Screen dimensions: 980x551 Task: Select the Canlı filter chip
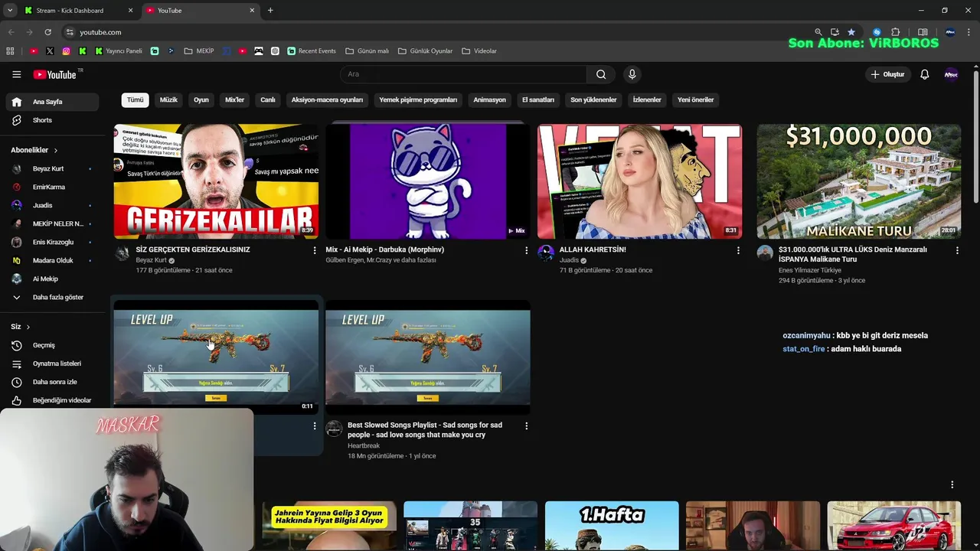point(268,99)
